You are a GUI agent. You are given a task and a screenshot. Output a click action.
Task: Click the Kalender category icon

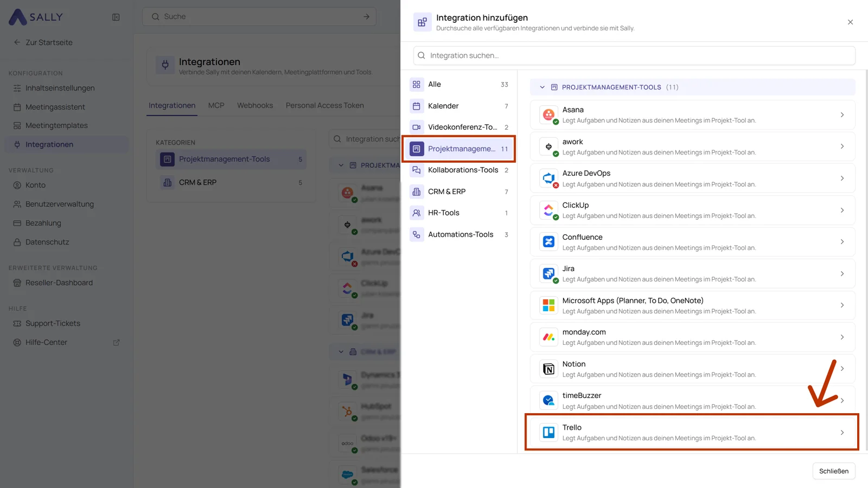point(417,106)
